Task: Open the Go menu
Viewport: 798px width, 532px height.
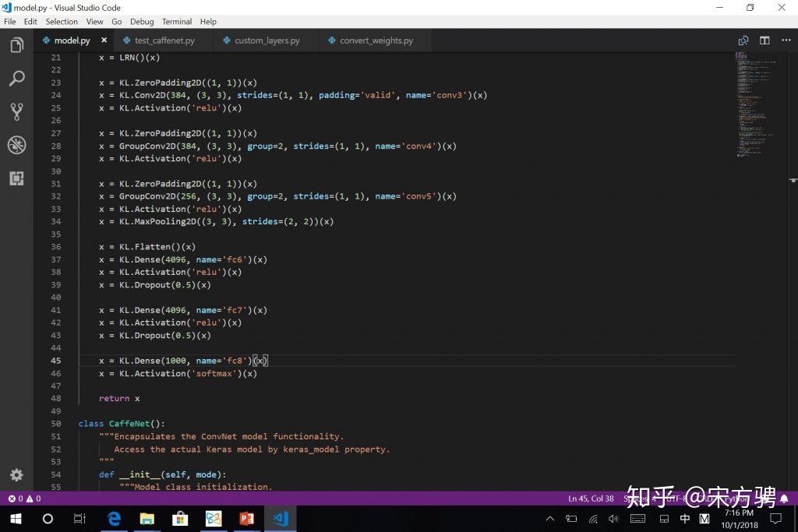Action: click(x=117, y=21)
